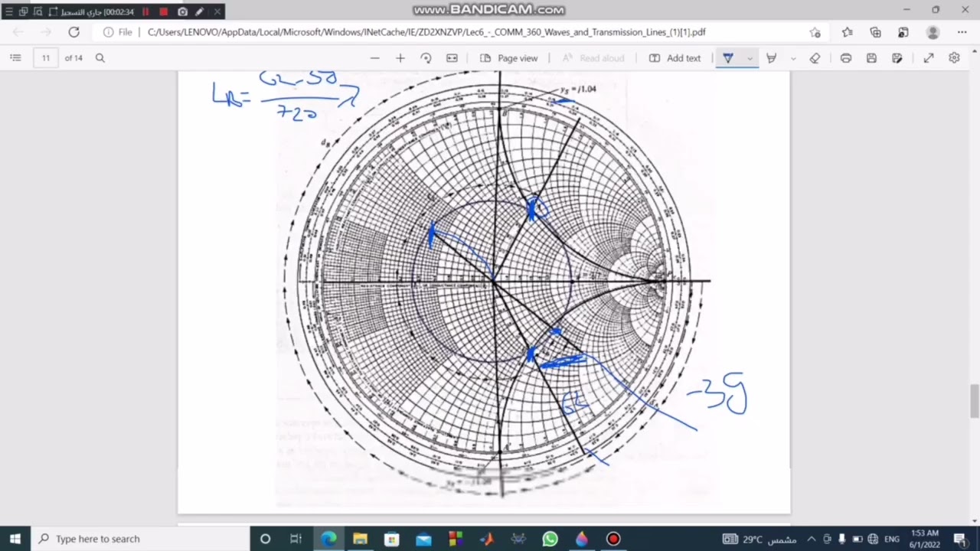The image size is (980, 551).
Task: Click the address bar file path
Action: pyautogui.click(x=426, y=32)
